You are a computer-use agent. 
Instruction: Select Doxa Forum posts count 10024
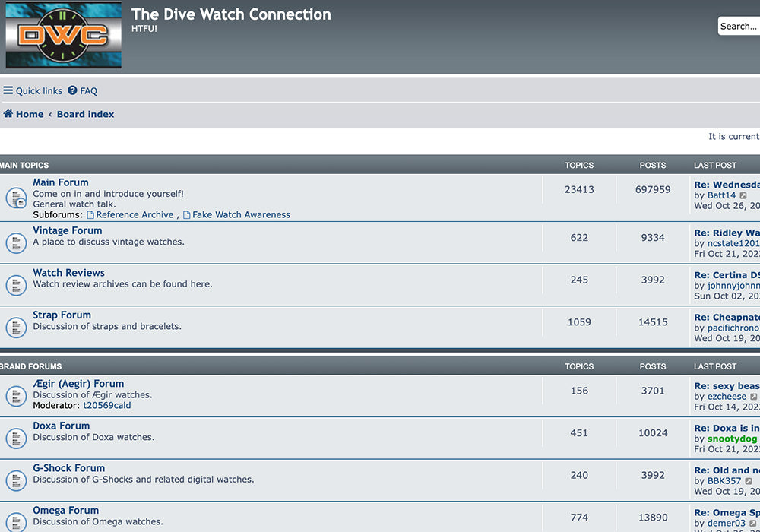pos(653,432)
